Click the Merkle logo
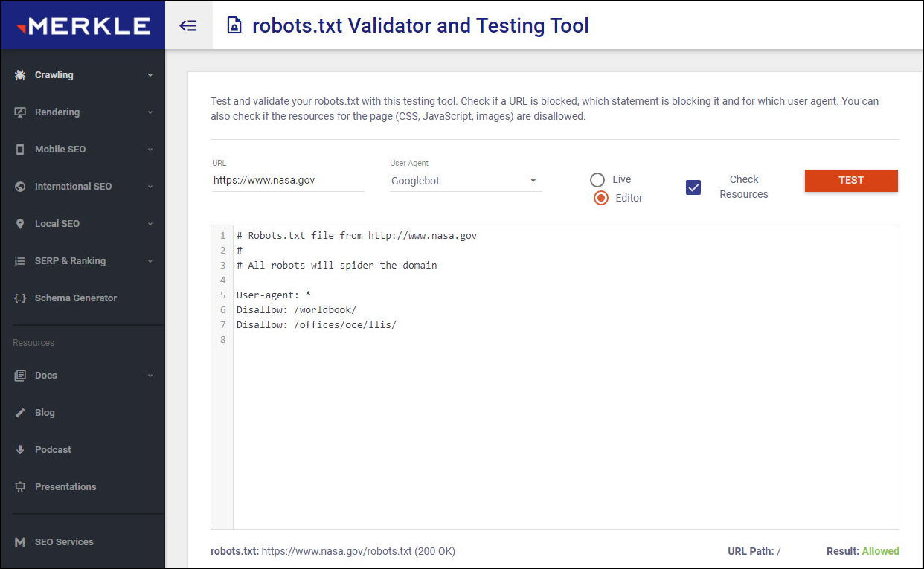This screenshot has width=924, height=569. click(x=83, y=26)
